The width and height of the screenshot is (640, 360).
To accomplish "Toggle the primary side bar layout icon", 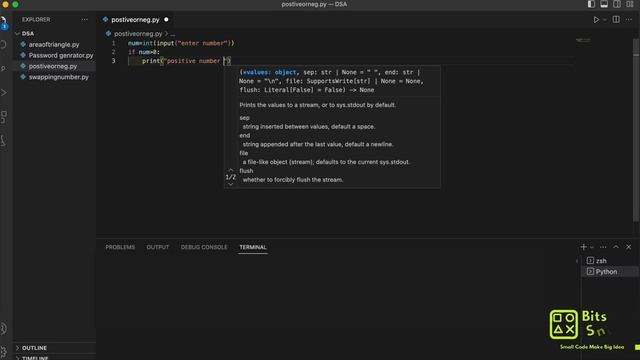I will 591,4.
